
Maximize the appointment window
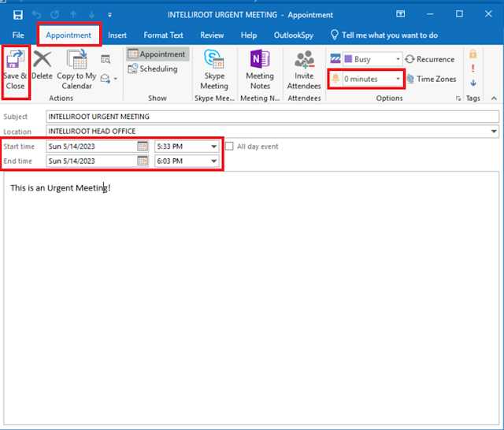click(459, 14)
